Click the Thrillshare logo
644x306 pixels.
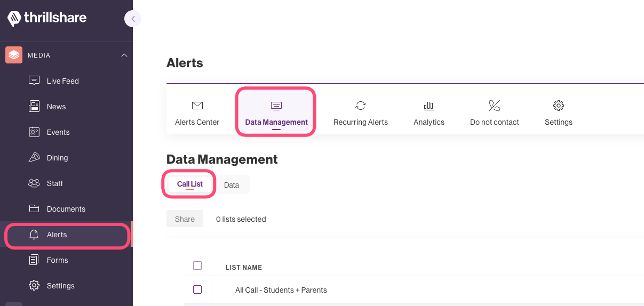coord(47,19)
